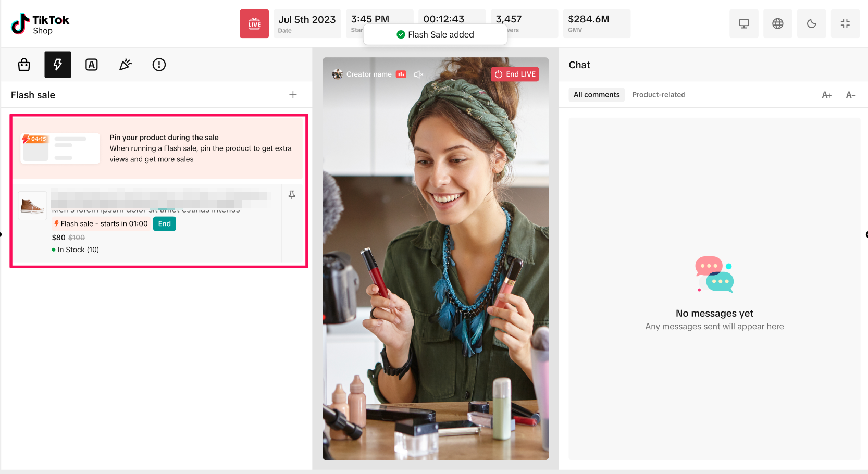Toggle dark mode with moon icon
The image size is (868, 474).
pyautogui.click(x=812, y=23)
